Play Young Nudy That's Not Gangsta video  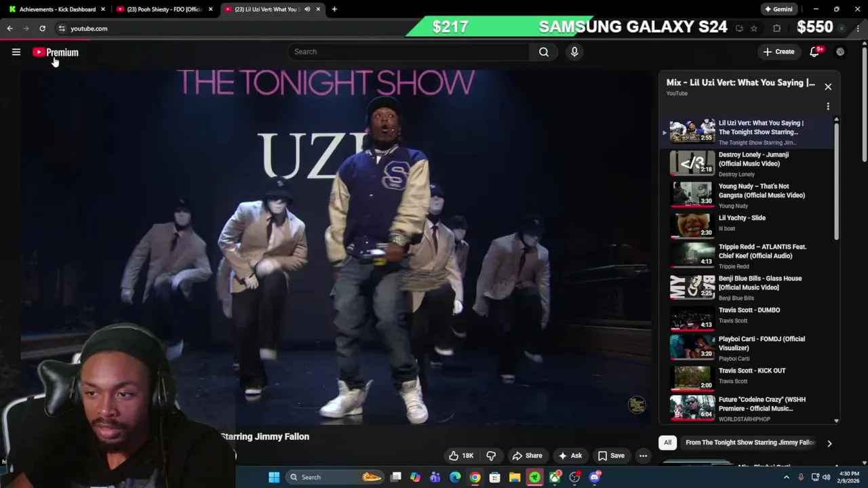pos(747,195)
